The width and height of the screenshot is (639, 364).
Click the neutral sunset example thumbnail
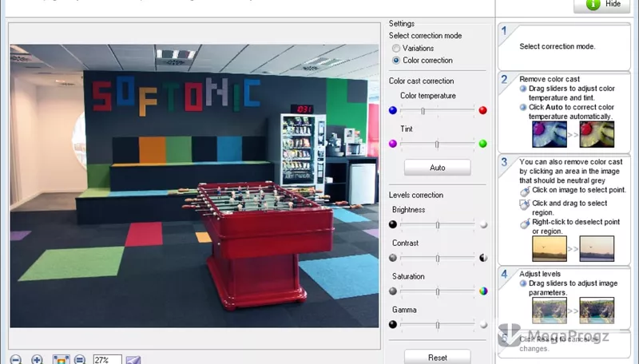597,248
